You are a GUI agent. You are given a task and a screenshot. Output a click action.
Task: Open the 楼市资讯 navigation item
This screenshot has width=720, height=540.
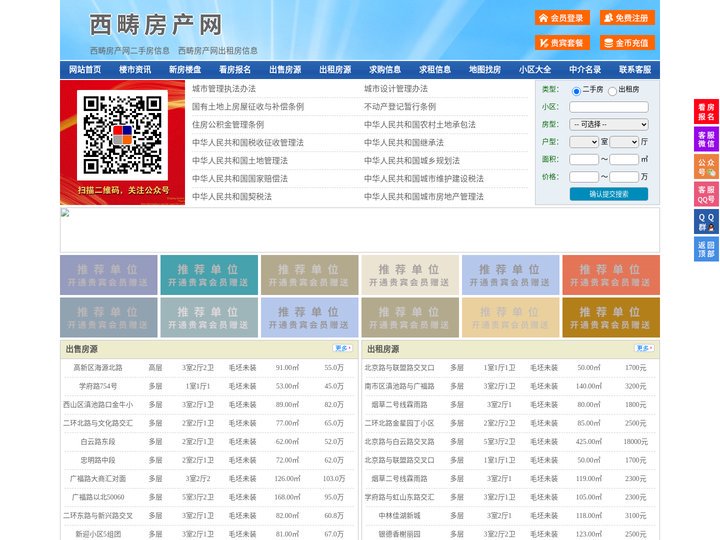(x=135, y=69)
